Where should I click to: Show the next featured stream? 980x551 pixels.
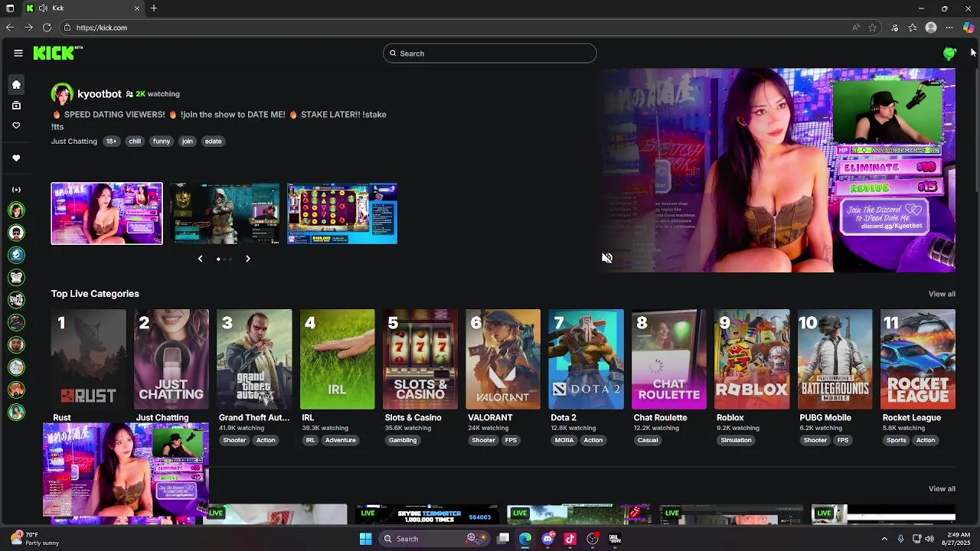tap(248, 259)
